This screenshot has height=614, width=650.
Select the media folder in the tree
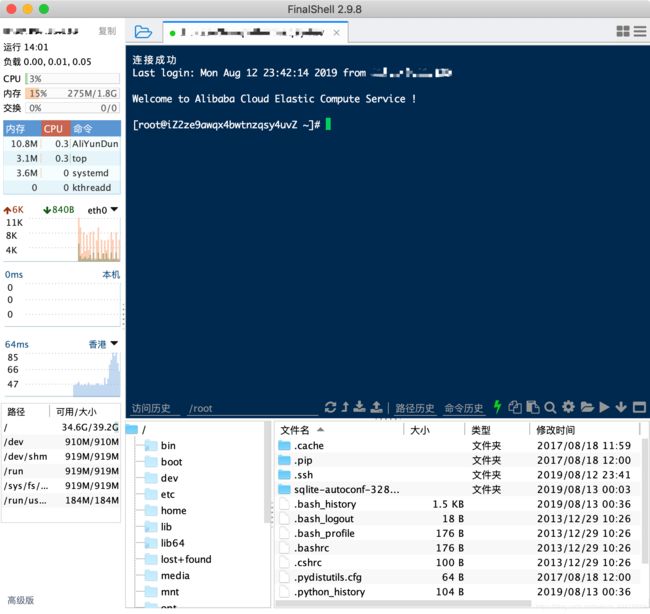(x=167, y=575)
